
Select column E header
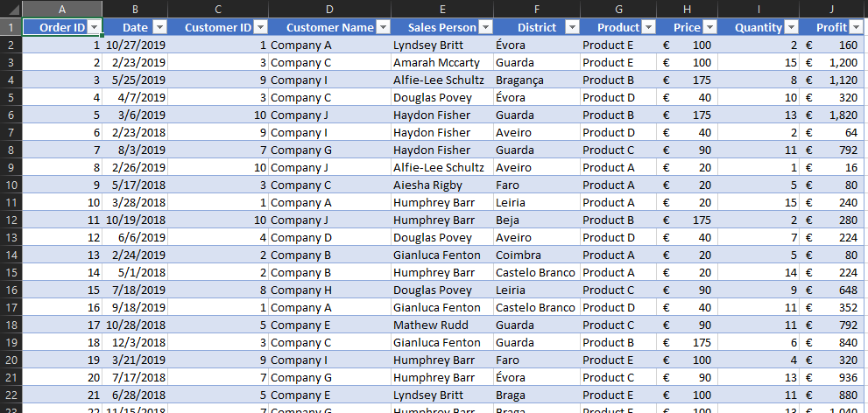point(442,9)
